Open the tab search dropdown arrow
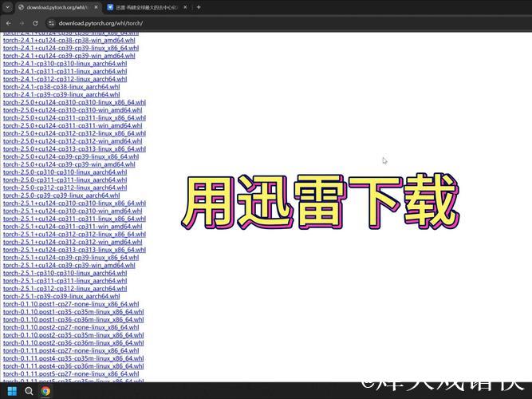This screenshot has height=399, width=532. (7, 7)
